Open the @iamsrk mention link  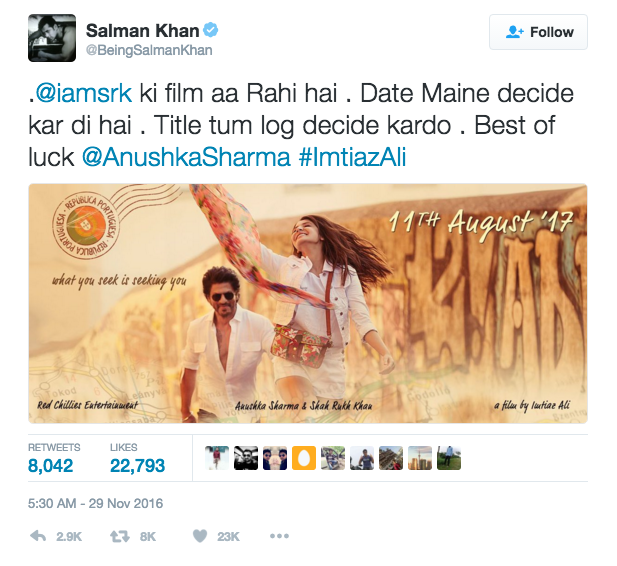coord(83,93)
